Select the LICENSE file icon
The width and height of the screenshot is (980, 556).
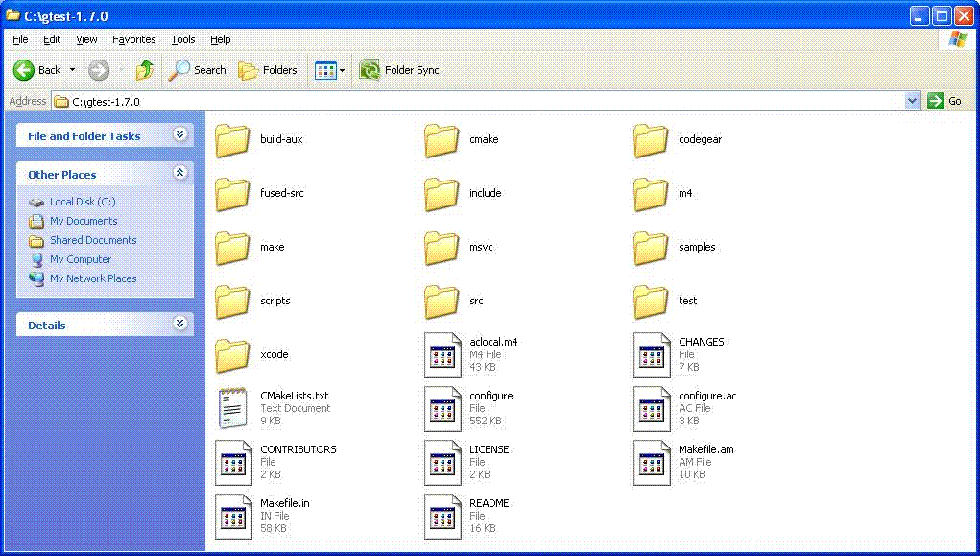[x=442, y=463]
